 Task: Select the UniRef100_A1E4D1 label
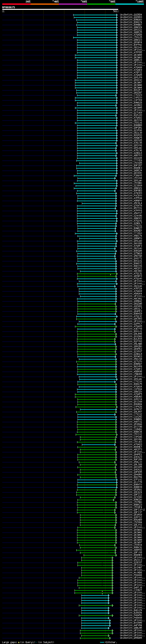point(131,306)
